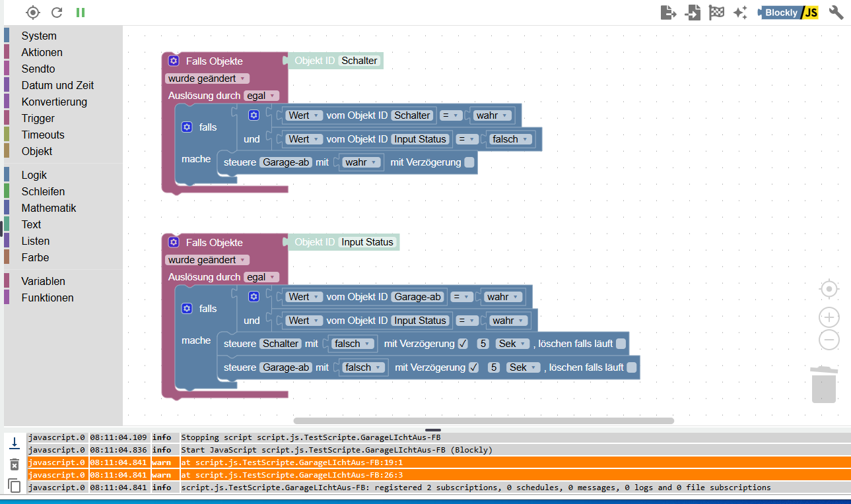Screen dimensions: 851x504
Task: Center the workspace with the crosshair icon
Action: (x=829, y=289)
